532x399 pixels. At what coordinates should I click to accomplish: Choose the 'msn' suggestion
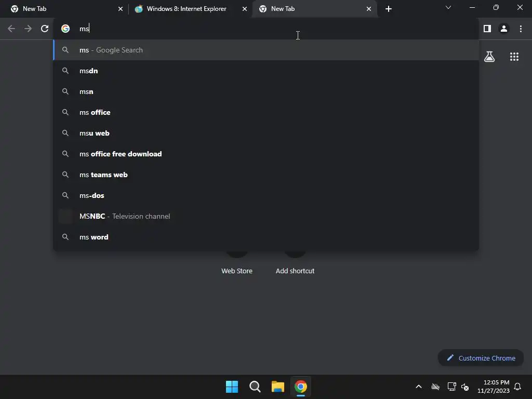click(x=266, y=91)
